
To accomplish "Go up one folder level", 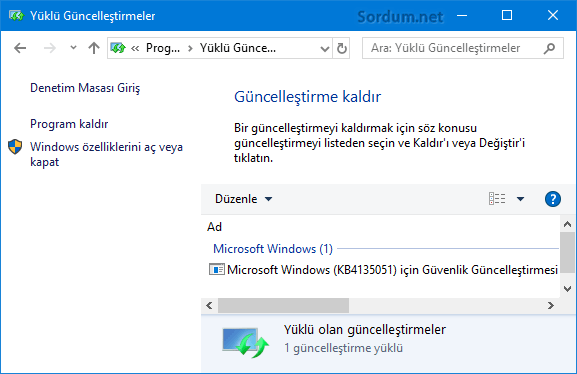I will click(94, 48).
